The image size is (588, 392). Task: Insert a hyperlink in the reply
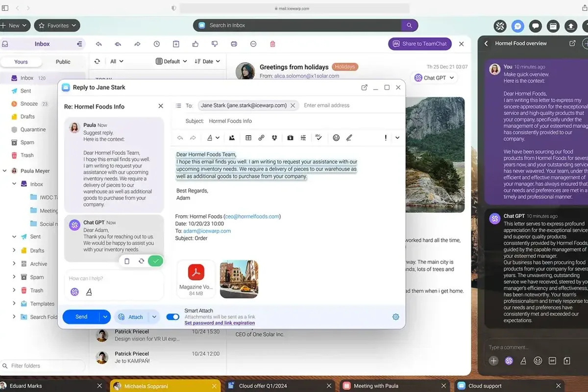point(261,138)
